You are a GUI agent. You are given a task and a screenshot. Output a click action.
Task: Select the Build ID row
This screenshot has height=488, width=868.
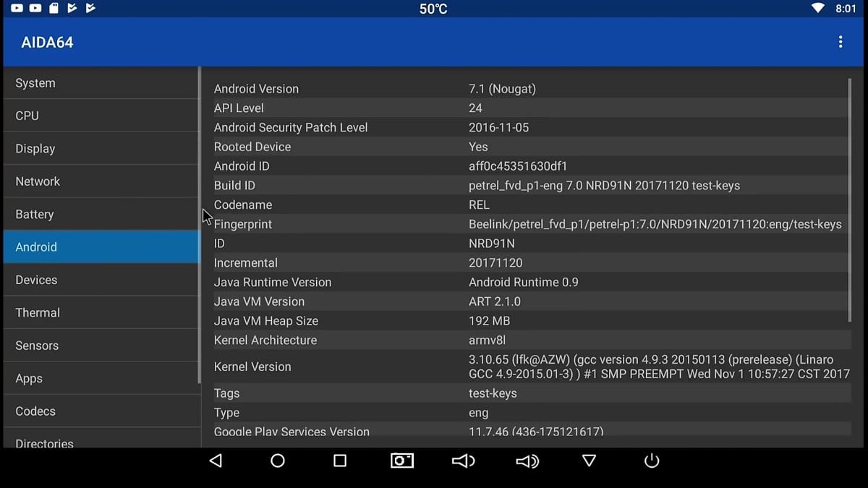coord(532,185)
